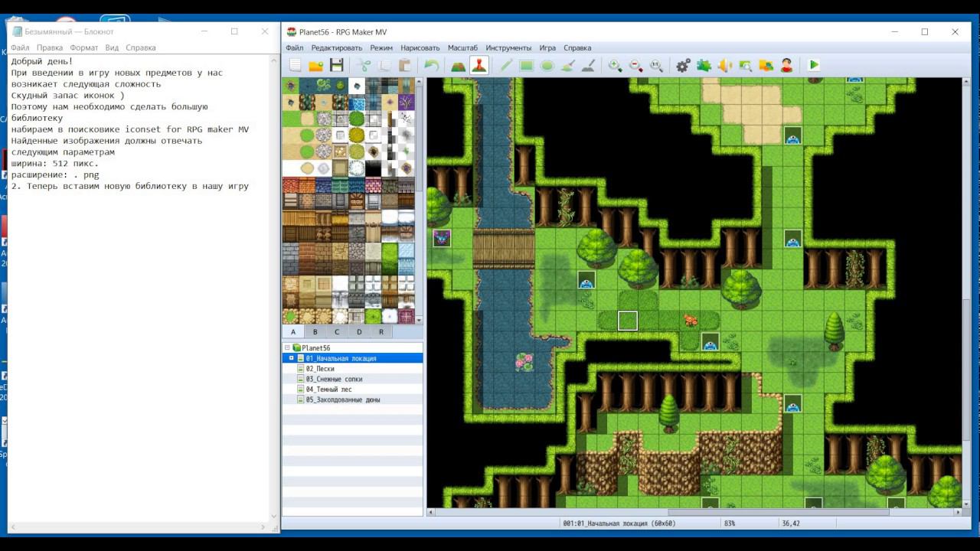
Task: Click the Cut scissors icon
Action: coord(364,66)
